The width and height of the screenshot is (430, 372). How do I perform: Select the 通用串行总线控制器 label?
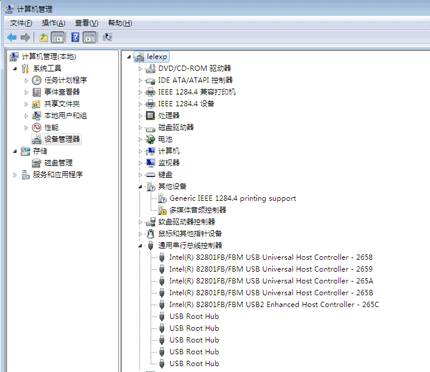(190, 245)
